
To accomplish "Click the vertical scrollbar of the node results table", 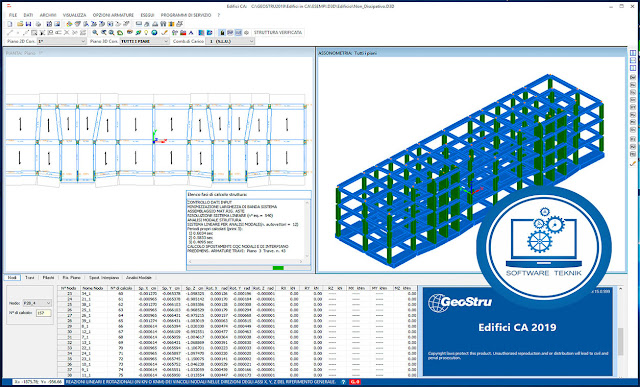I will tap(621, 331).
